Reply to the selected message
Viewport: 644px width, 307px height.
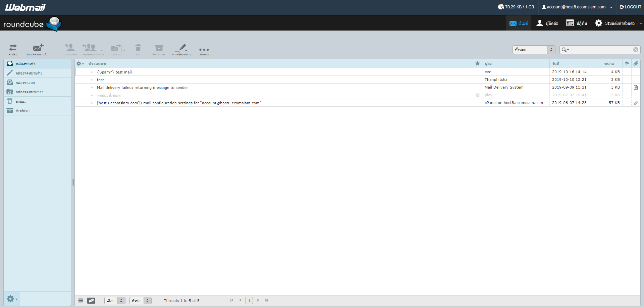click(x=70, y=49)
